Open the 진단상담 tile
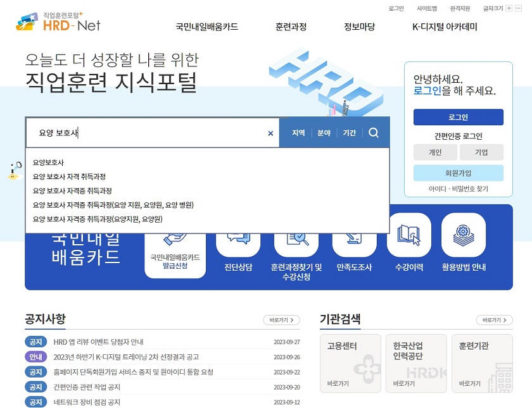Viewport: 532px width, 408px height. pos(238,252)
